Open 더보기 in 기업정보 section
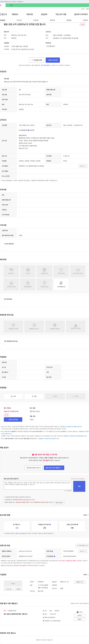Screen dimensions: 89x644 [x=86, y=575]
